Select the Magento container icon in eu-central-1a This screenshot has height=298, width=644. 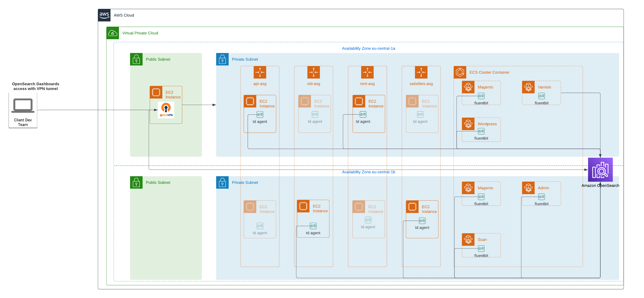pos(468,87)
